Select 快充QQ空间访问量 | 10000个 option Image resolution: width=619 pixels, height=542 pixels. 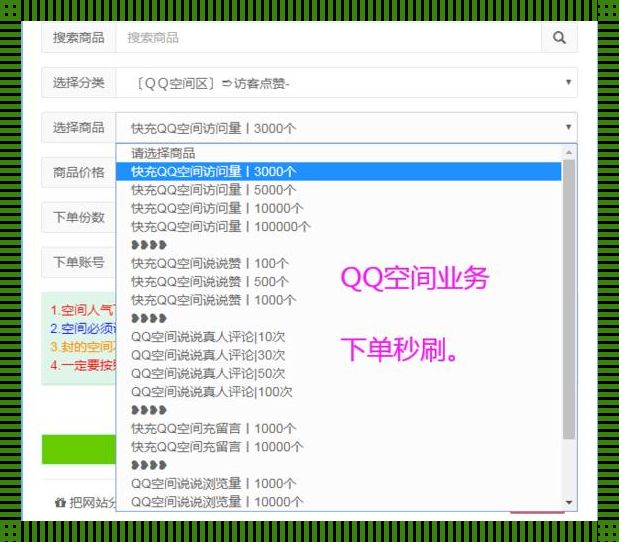339,208
